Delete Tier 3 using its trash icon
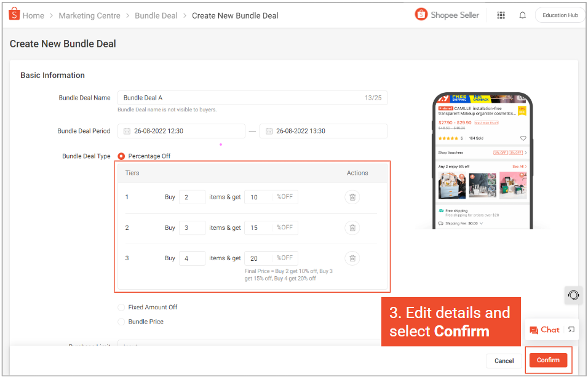 352,258
